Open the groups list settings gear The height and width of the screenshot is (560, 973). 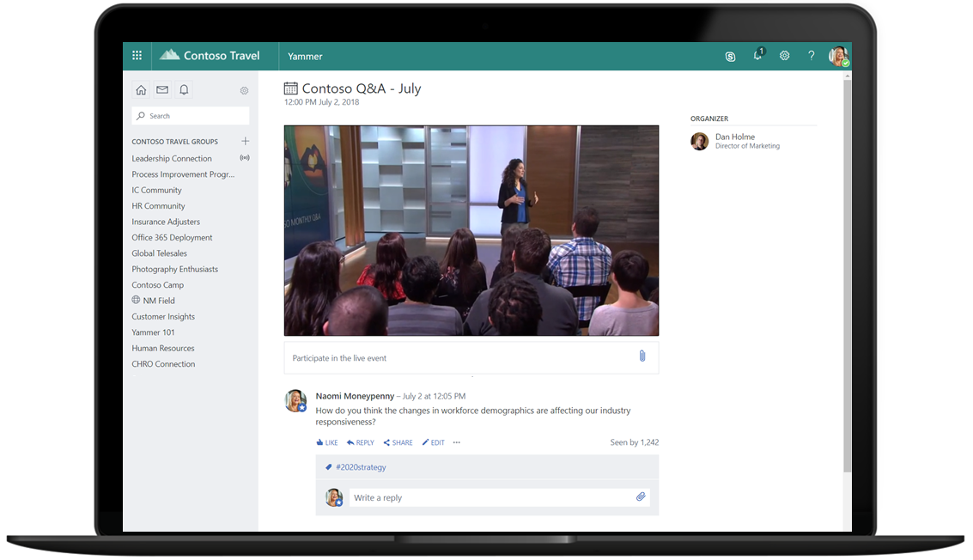(x=244, y=89)
